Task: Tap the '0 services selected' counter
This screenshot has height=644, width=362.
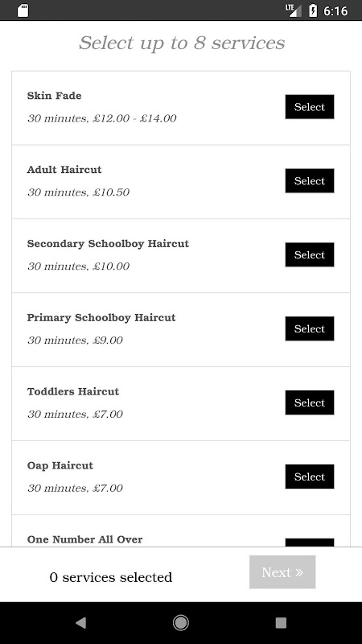Action: [x=111, y=577]
